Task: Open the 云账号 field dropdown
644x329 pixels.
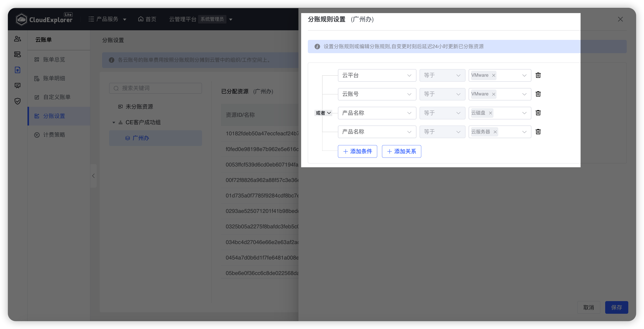Action: pyautogui.click(x=377, y=94)
